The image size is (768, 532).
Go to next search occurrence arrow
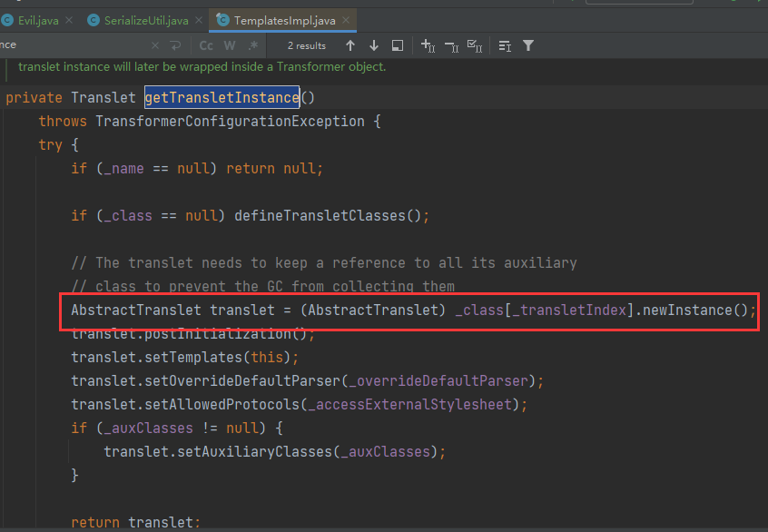click(374, 45)
